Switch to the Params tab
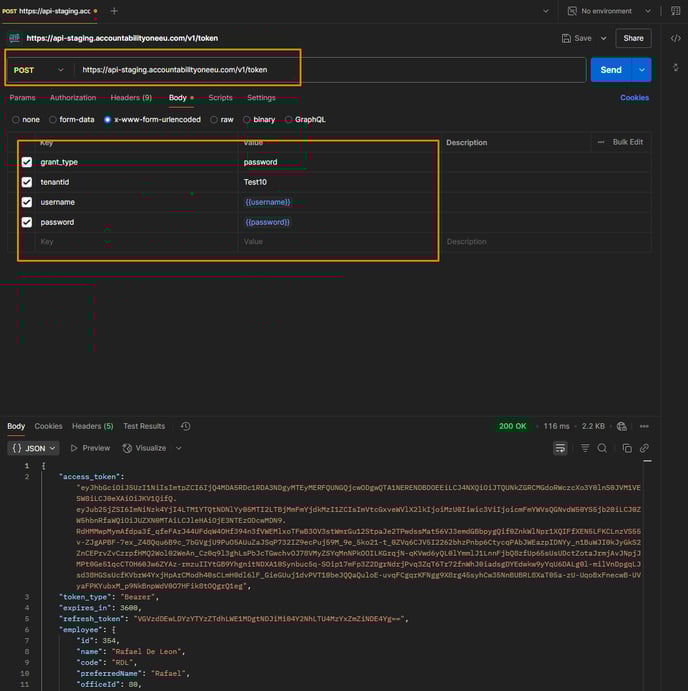This screenshot has height=691, width=688. [22, 98]
